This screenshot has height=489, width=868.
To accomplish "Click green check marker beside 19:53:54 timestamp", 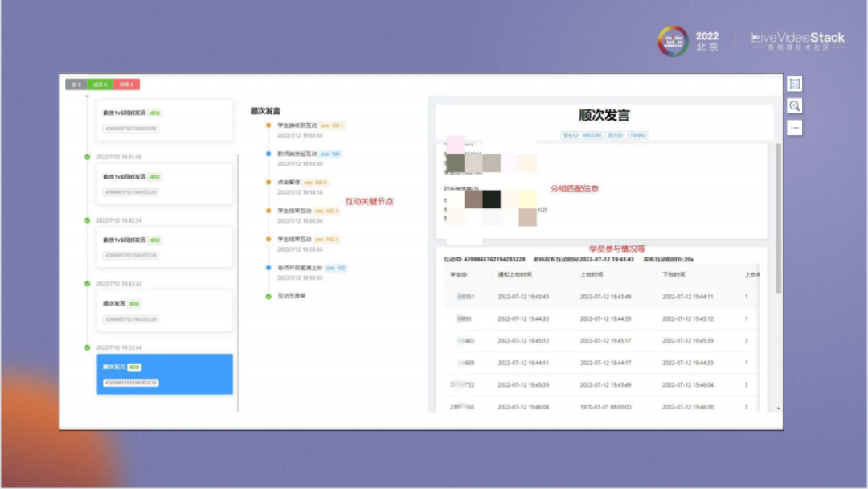I will [88, 347].
